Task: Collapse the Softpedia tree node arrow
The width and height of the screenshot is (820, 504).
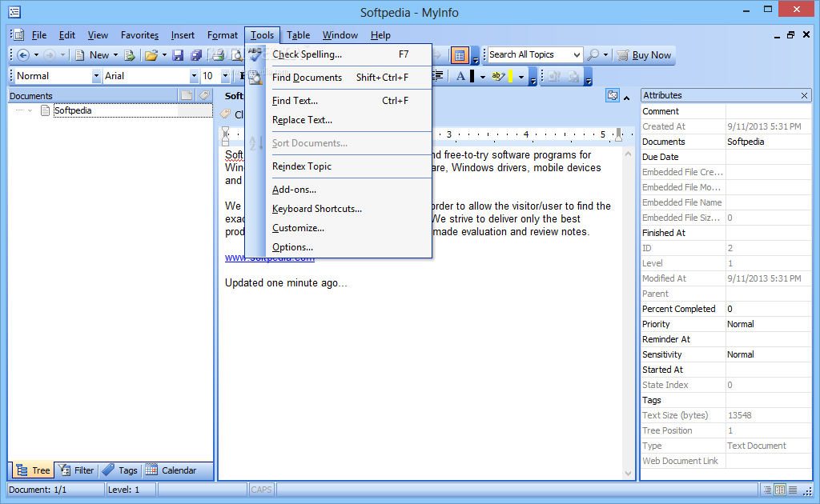Action: pos(30,110)
